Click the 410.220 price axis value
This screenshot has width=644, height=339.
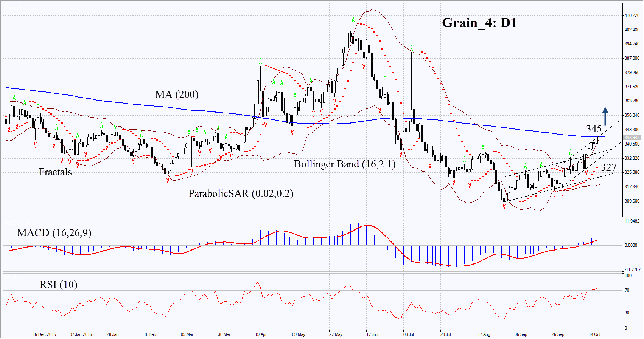632,15
